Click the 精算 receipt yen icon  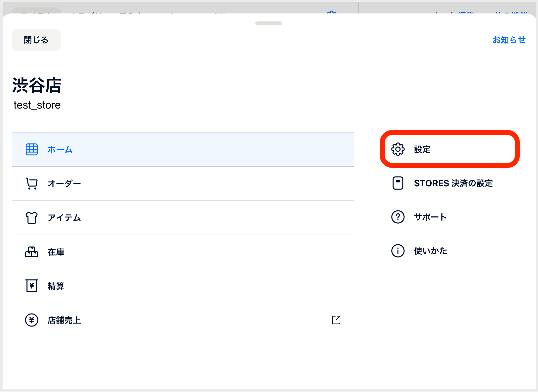[x=32, y=286]
